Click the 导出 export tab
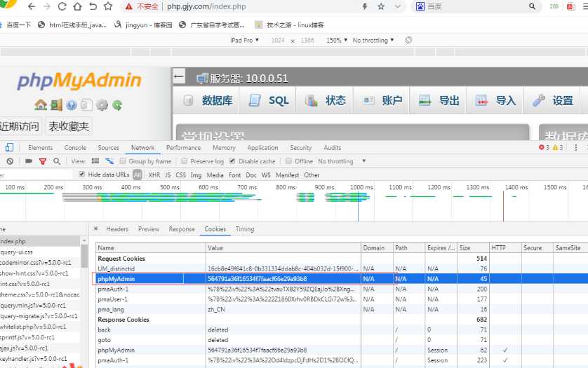This screenshot has width=588, height=368. pyautogui.click(x=439, y=100)
